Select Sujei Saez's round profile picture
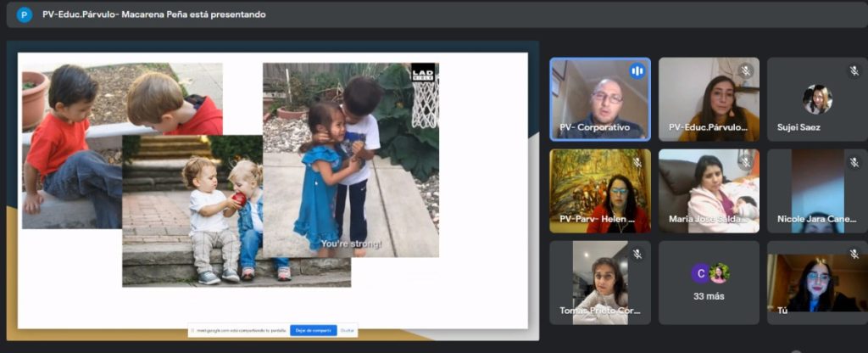Image resolution: width=868 pixels, height=353 pixels. (x=817, y=98)
